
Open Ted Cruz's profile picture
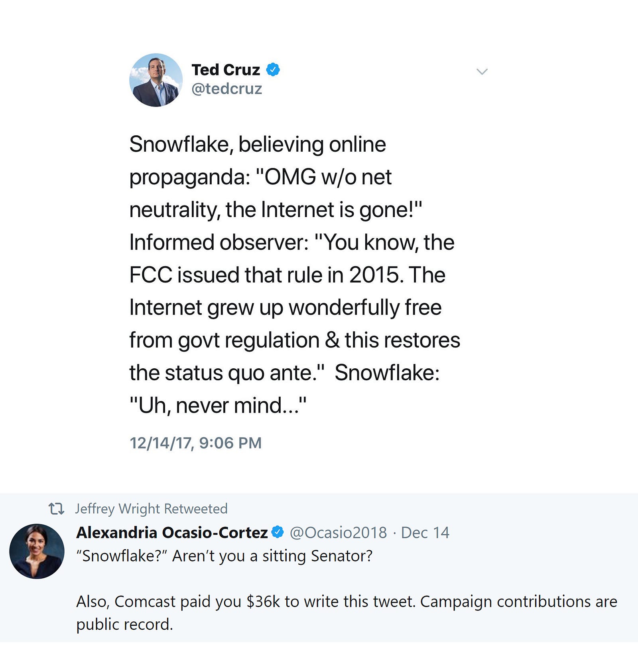click(156, 80)
